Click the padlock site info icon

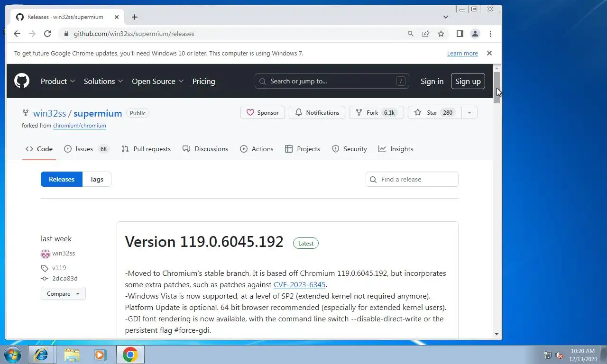point(66,34)
